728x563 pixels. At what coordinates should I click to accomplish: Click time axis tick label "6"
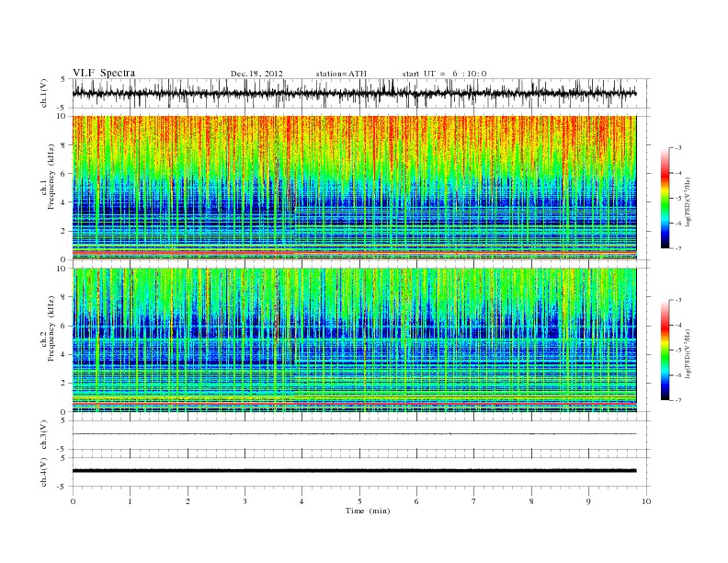point(416,501)
